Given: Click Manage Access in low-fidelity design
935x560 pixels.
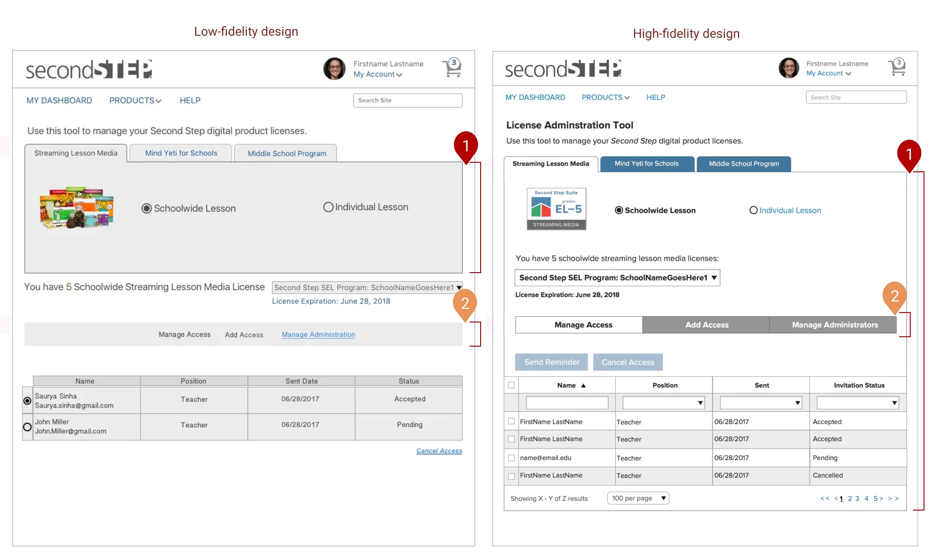Looking at the screenshot, I should (184, 335).
